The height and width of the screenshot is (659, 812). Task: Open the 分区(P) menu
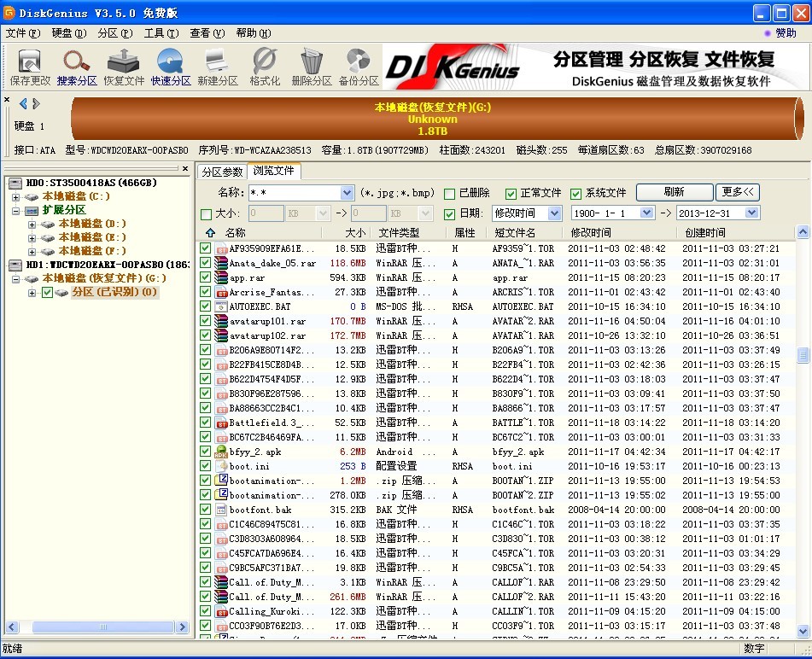coord(115,33)
